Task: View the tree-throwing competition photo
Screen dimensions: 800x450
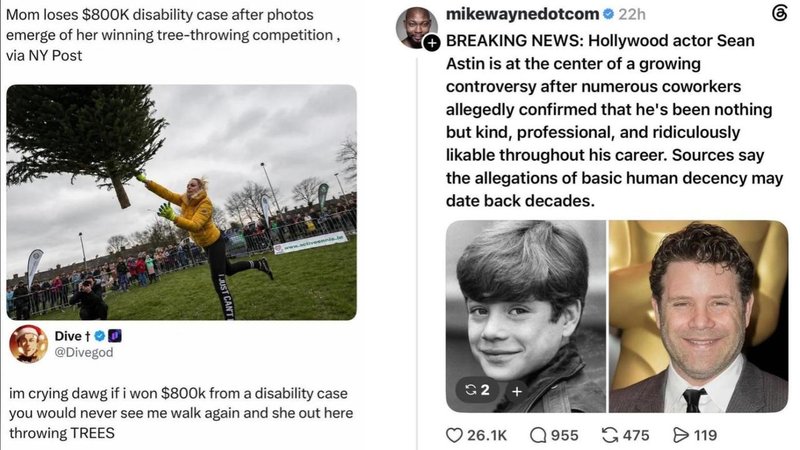Action: tap(181, 202)
